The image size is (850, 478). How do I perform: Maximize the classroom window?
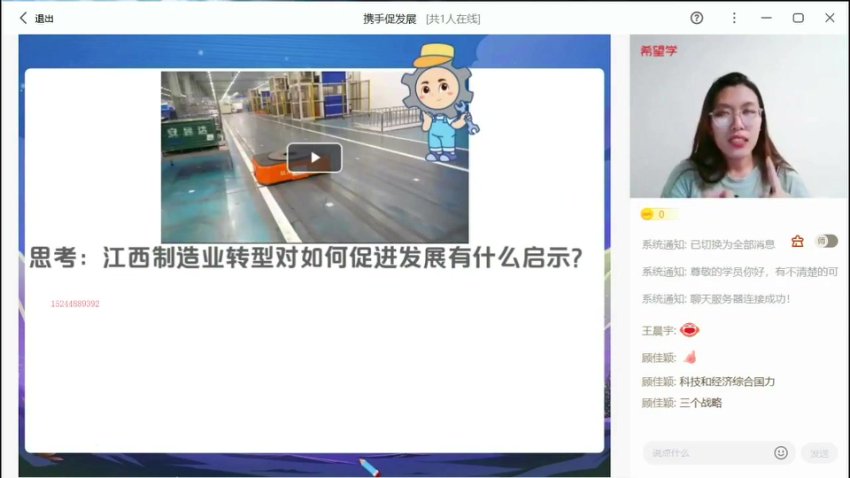798,18
